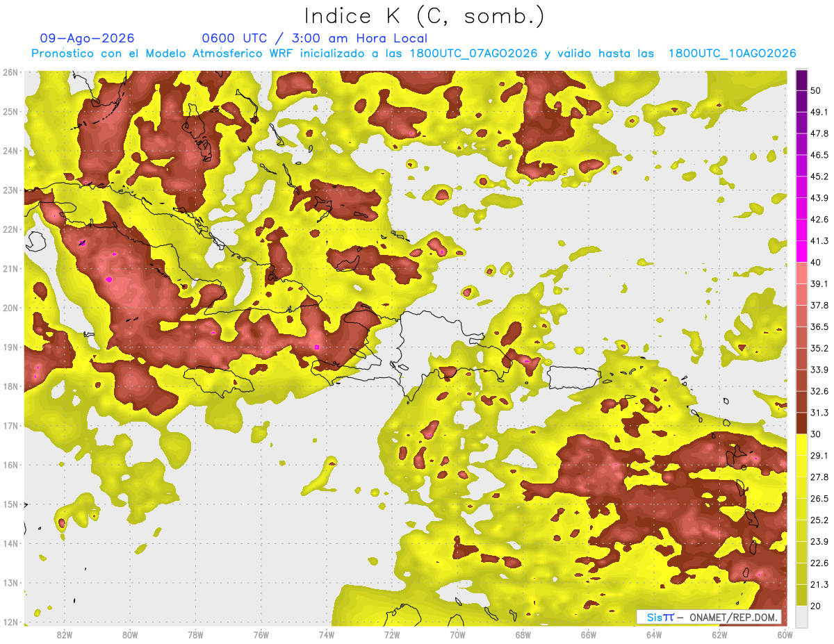This screenshot has width=834, height=644.
Task: Click the "13N" latitude label
Action: click(10, 583)
